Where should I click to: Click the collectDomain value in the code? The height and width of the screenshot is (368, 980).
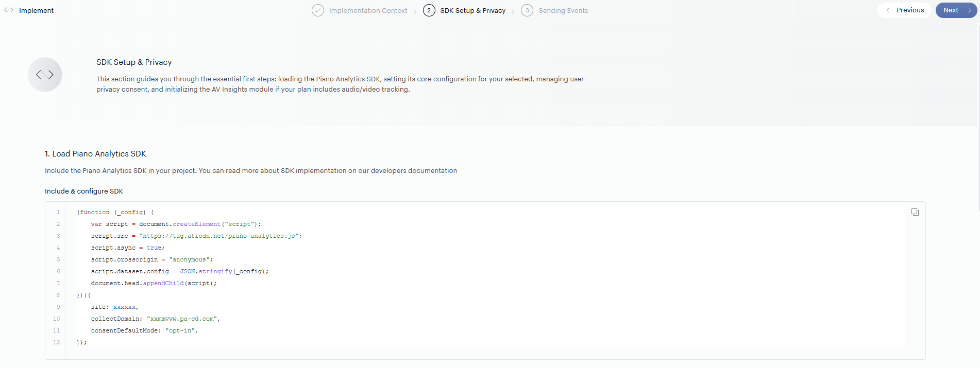coord(183,319)
